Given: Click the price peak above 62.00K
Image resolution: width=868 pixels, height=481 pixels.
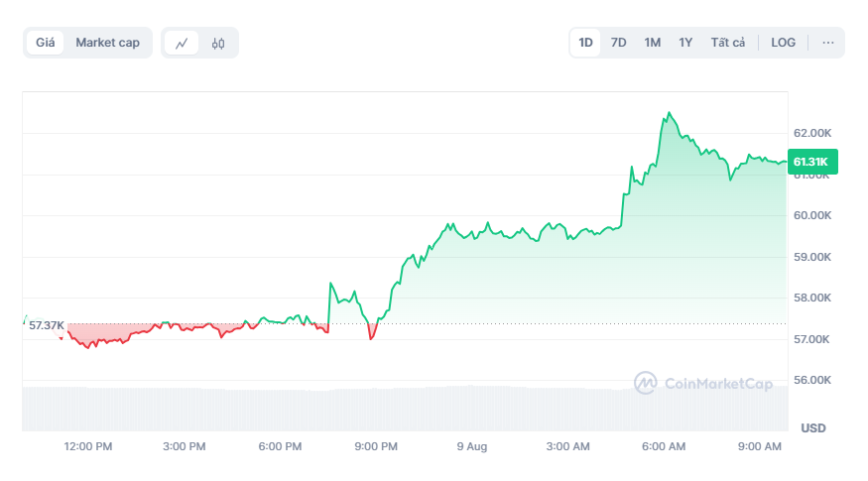Looking at the screenshot, I should 669,114.
